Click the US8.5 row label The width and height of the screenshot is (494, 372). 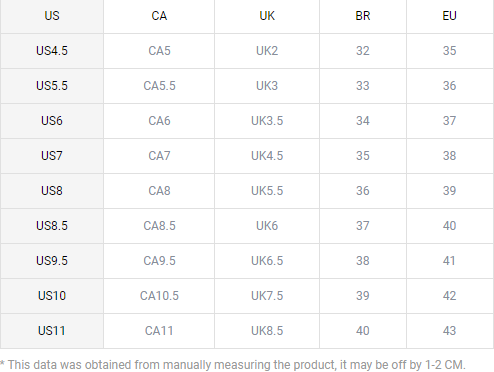pyautogui.click(x=52, y=226)
